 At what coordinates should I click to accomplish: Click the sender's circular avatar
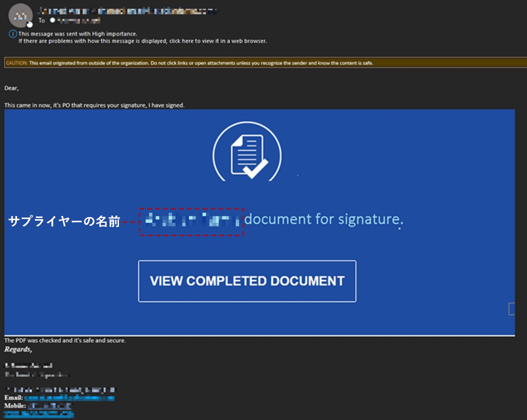[20, 15]
